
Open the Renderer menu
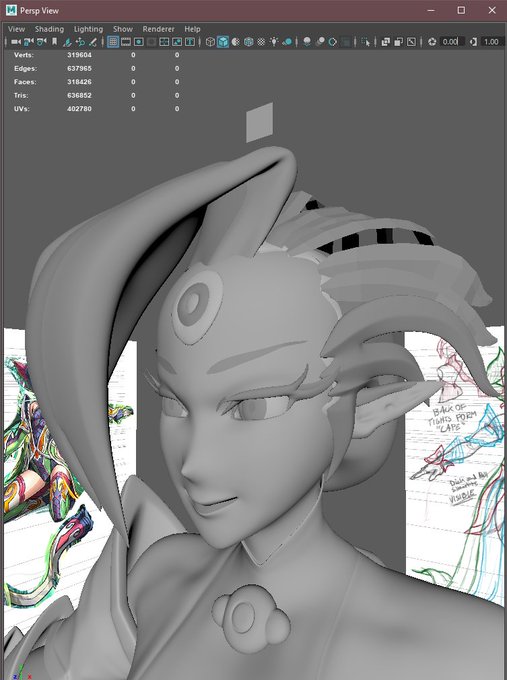click(x=158, y=29)
